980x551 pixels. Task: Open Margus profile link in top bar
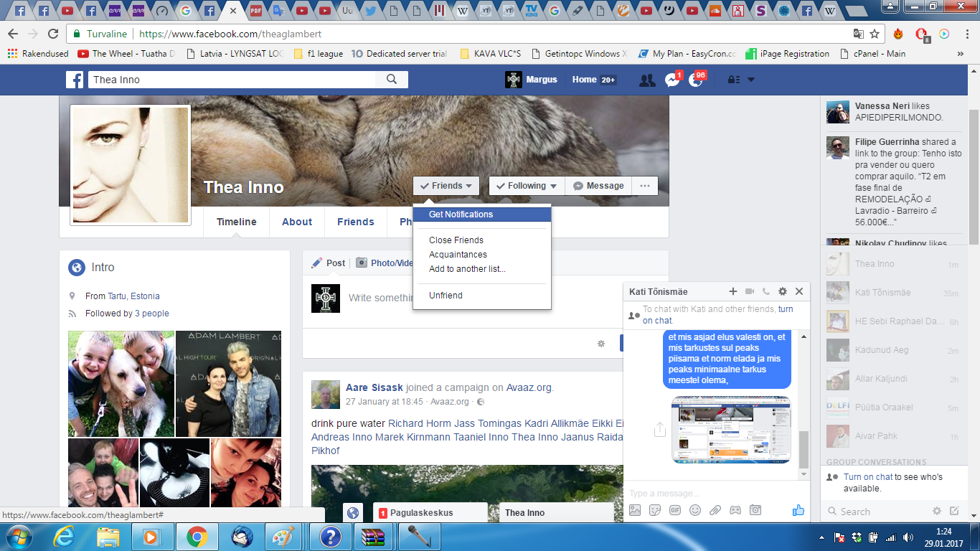point(531,80)
